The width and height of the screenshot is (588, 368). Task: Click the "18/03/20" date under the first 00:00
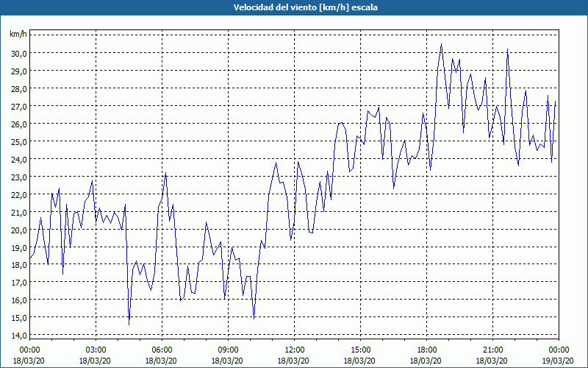(29, 361)
